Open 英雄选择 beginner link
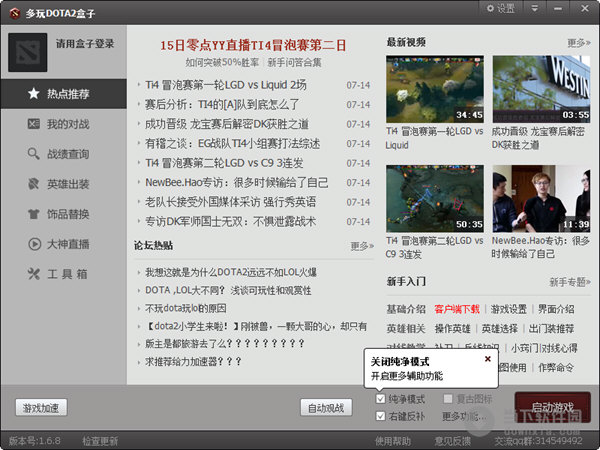Viewport: 600px width, 450px height. tap(499, 329)
